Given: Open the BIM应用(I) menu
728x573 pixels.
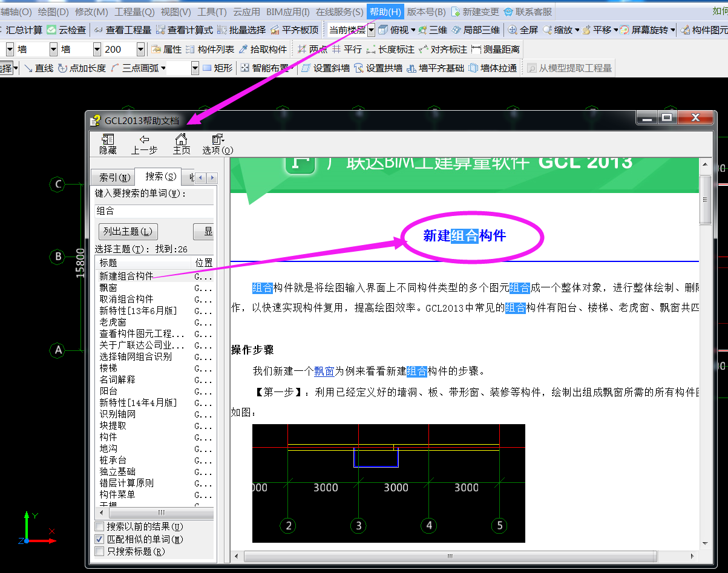Looking at the screenshot, I should pyautogui.click(x=288, y=11).
